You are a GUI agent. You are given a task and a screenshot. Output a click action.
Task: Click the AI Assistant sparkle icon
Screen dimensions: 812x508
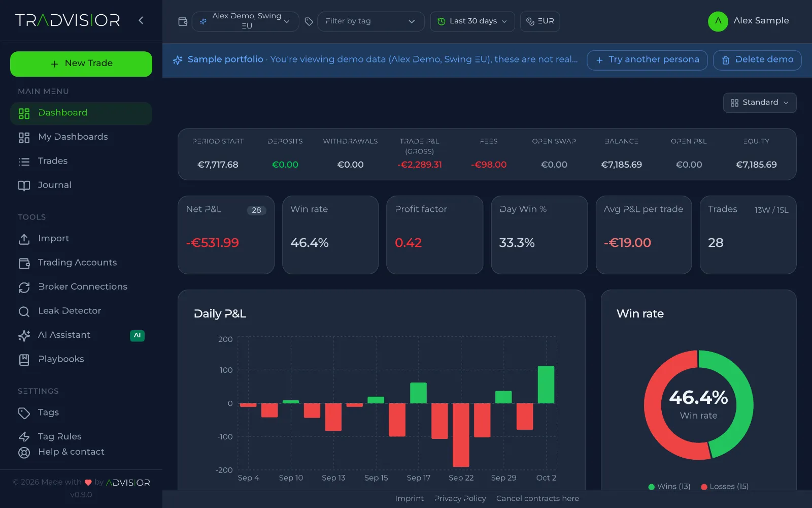click(x=24, y=335)
